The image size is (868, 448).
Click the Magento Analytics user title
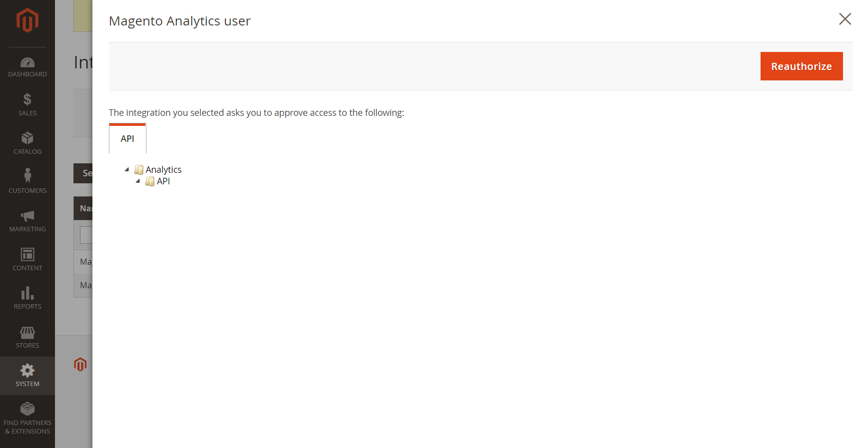pyautogui.click(x=180, y=21)
